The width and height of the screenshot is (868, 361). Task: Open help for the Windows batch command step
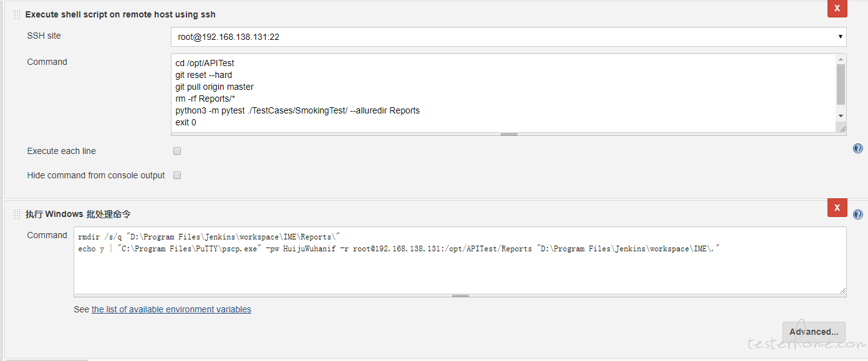858,214
